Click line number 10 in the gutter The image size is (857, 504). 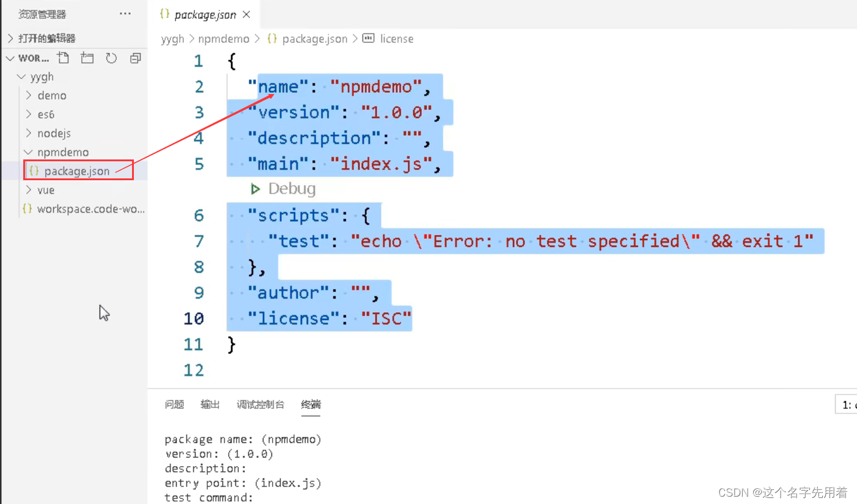click(x=194, y=318)
